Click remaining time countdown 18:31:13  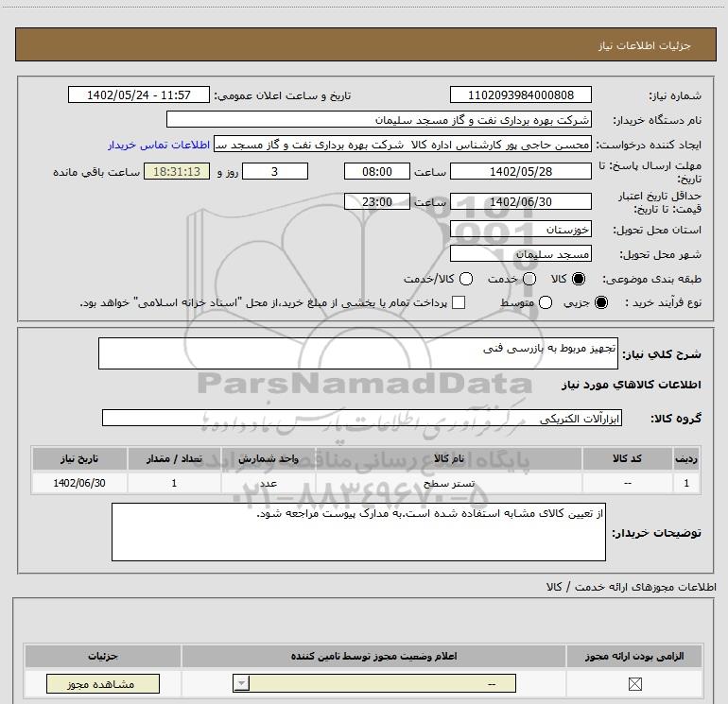177,171
